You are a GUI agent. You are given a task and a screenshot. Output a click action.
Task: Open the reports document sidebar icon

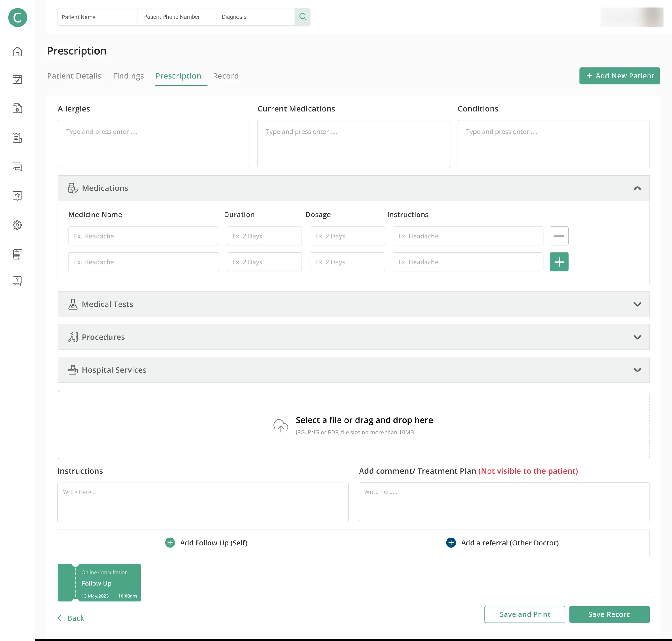point(17,138)
